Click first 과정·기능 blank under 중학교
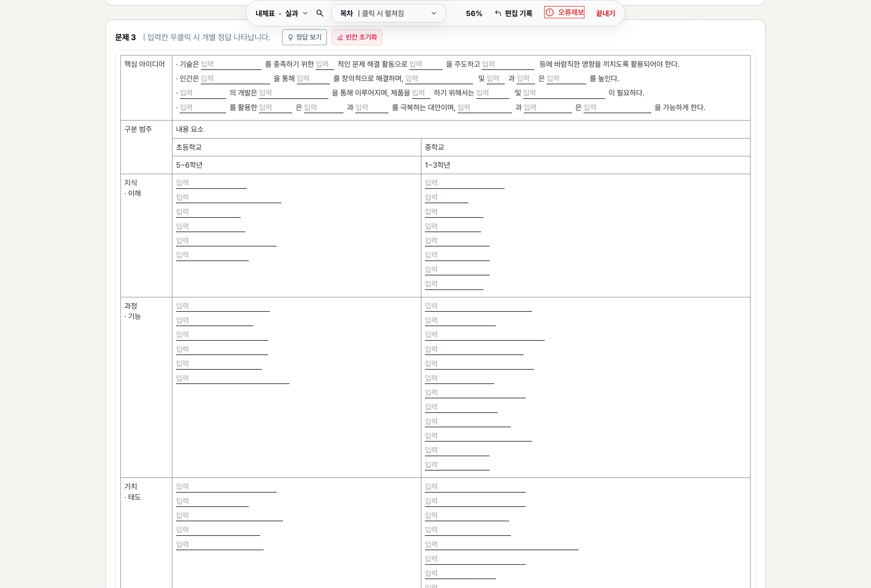The height and width of the screenshot is (588, 871). [x=478, y=306]
